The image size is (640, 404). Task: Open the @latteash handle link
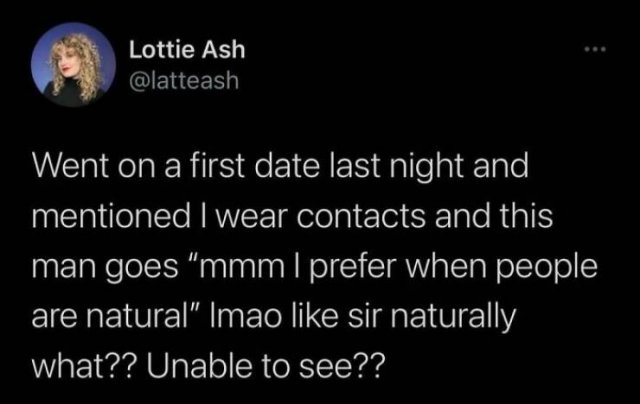[x=184, y=80]
